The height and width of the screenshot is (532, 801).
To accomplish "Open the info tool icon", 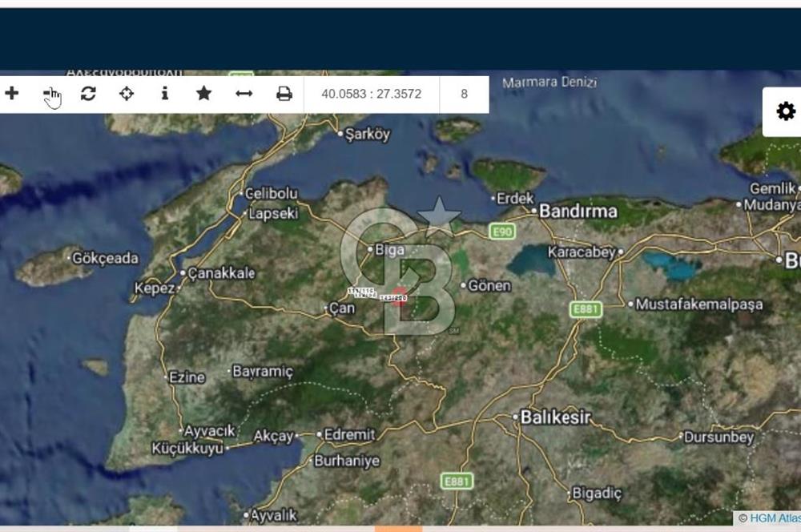I will pyautogui.click(x=164, y=93).
